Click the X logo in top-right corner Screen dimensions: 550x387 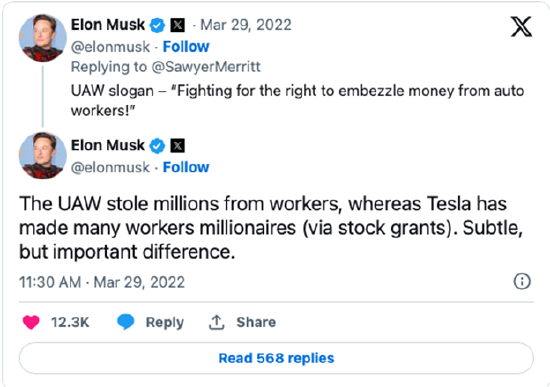click(521, 27)
